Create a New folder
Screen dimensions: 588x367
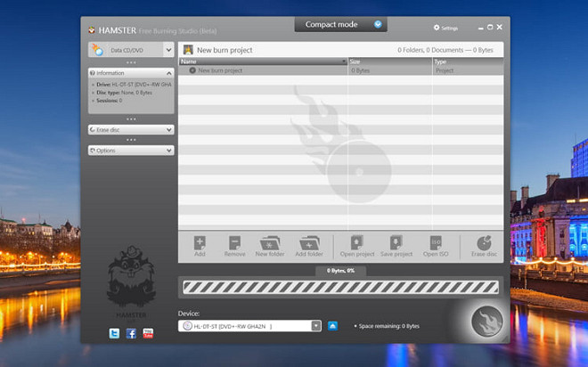(270, 246)
